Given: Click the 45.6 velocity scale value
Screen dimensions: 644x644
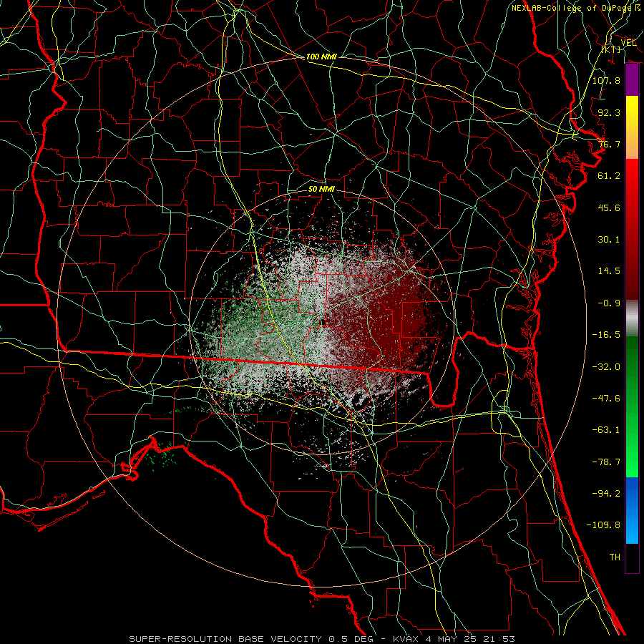Looking at the screenshot, I should [609, 208].
